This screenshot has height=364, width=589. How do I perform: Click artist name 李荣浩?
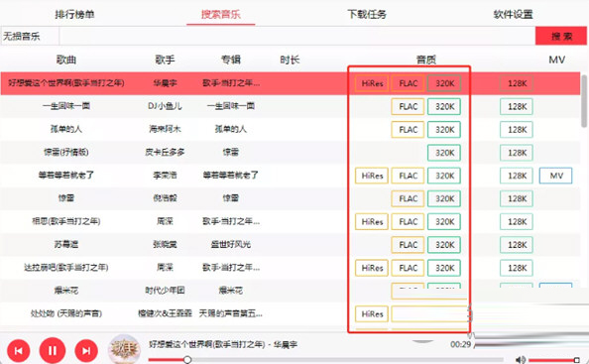pos(165,176)
